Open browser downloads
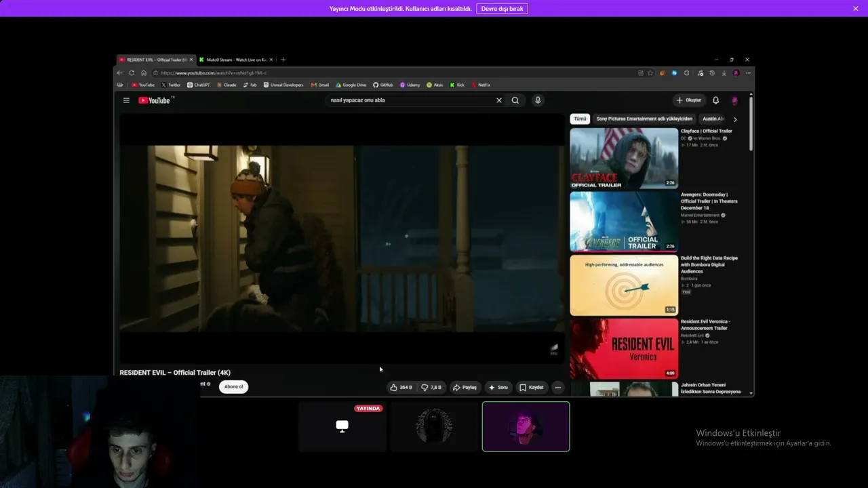Viewport: 868px width, 488px height. [x=724, y=73]
